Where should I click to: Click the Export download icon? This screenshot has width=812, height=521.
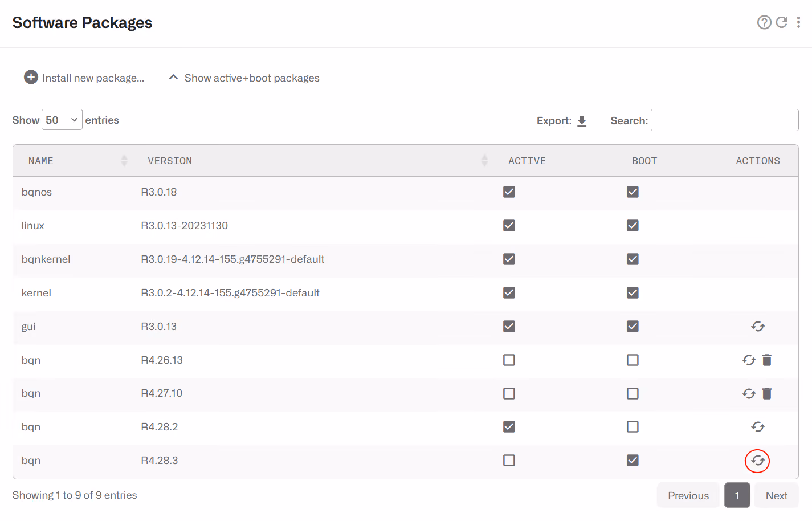(x=582, y=121)
